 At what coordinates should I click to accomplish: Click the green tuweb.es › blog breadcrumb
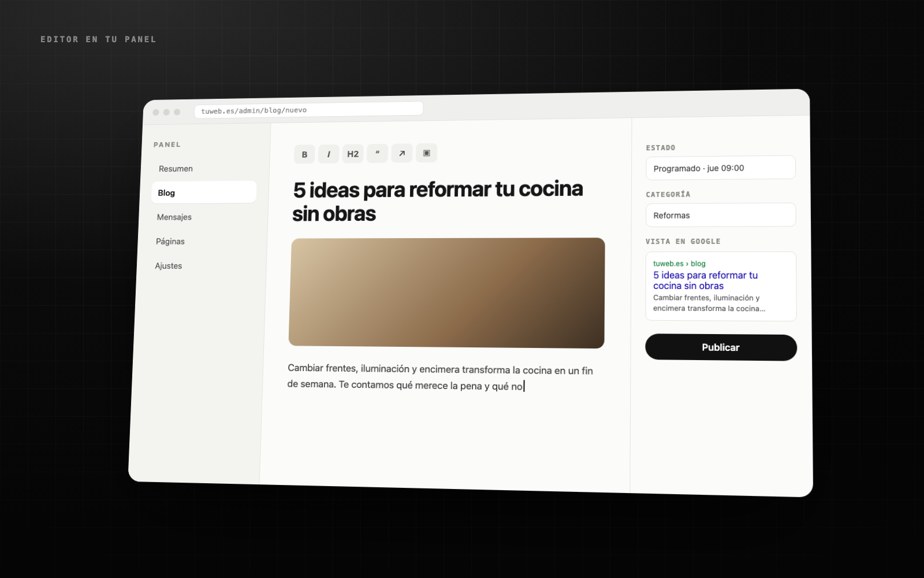679,264
